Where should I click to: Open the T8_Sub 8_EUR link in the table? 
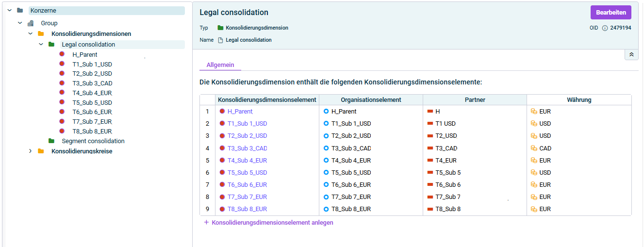(247, 209)
